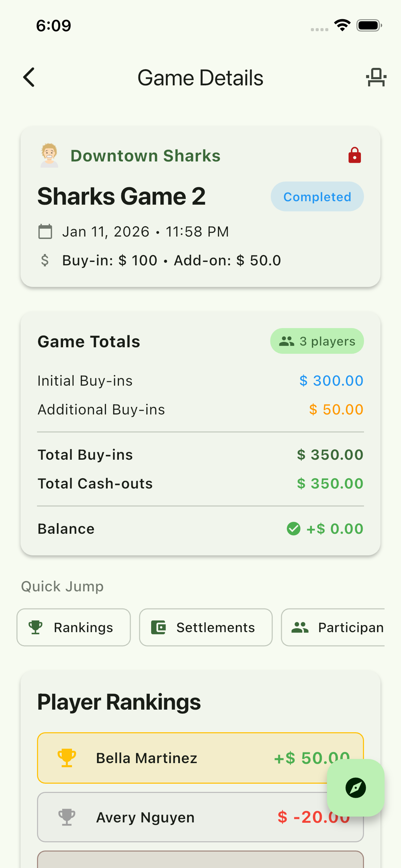Tap the floating compass button
This screenshot has height=868, width=401.
pos(355,787)
